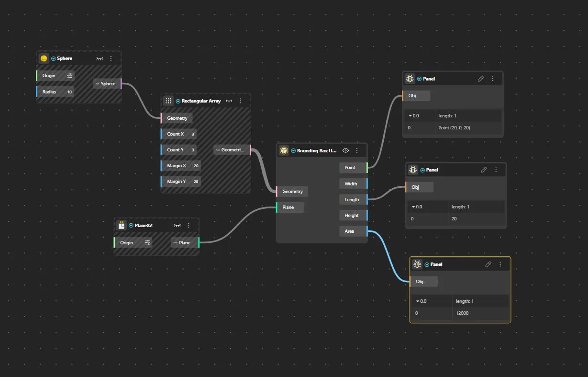
Task: Open the Rectangular Array three-dot menu
Action: (240, 101)
